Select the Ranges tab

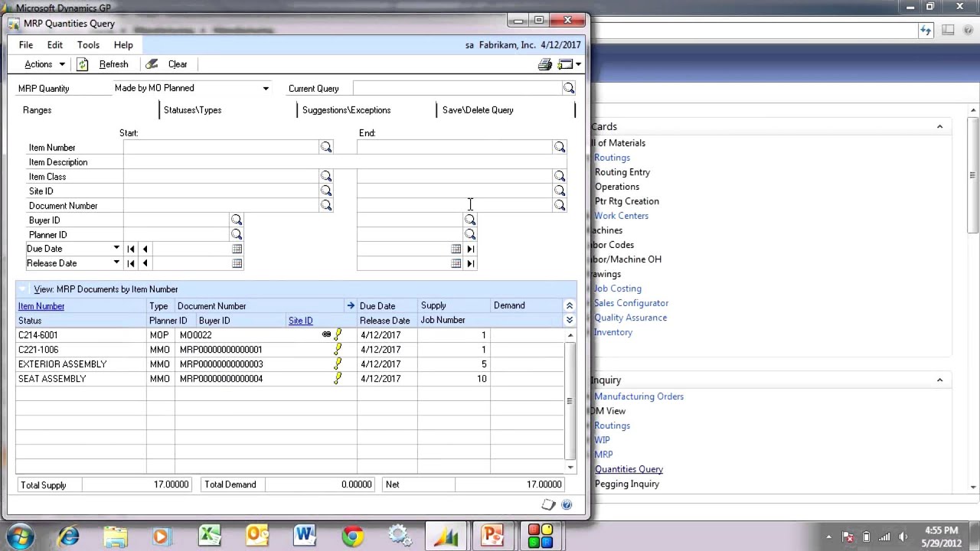point(37,110)
